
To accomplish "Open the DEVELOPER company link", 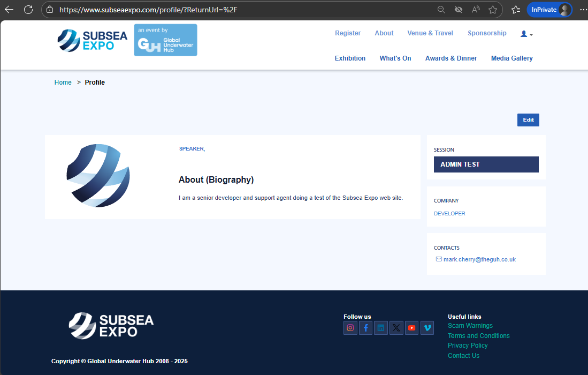I will click(x=449, y=213).
